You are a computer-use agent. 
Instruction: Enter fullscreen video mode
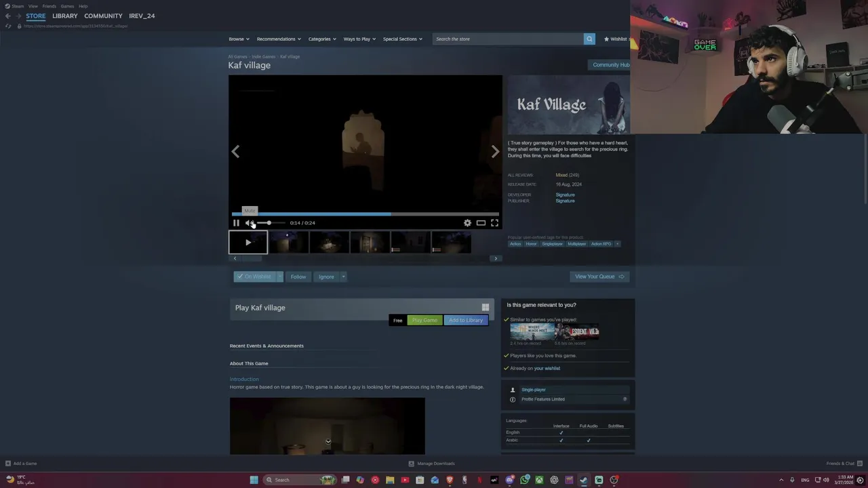[494, 223]
